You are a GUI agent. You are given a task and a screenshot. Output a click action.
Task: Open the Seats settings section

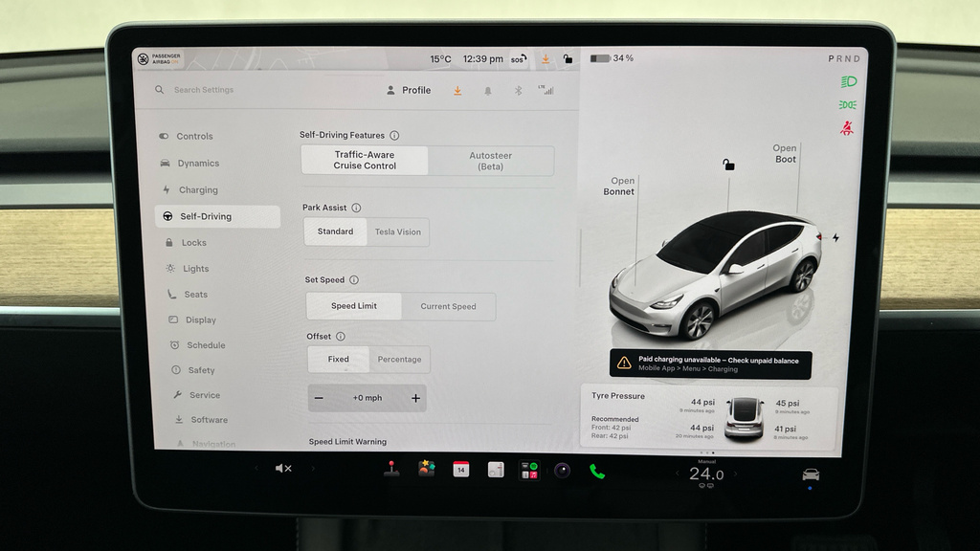(x=189, y=295)
